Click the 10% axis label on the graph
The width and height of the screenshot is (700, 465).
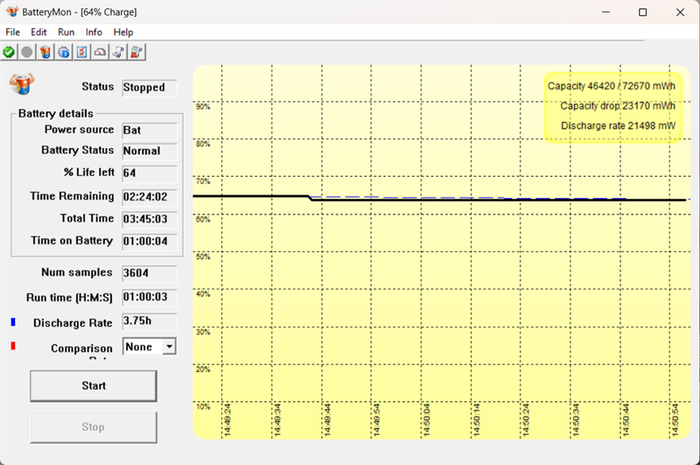coord(203,407)
